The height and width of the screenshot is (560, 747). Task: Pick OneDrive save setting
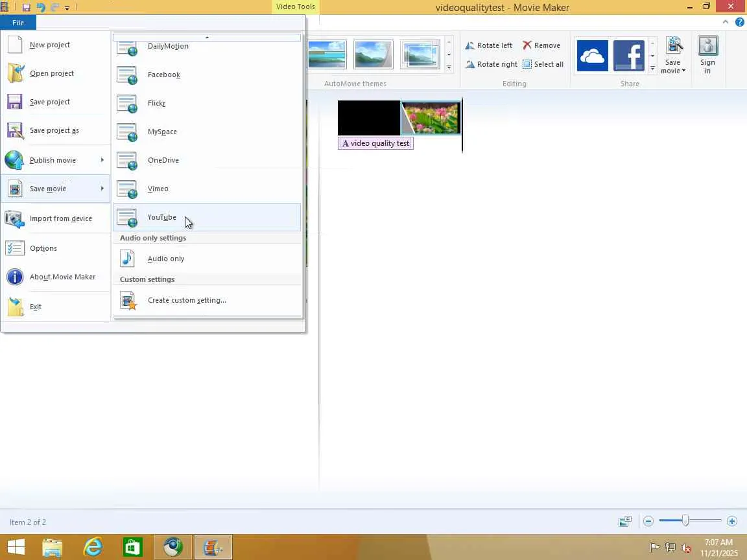click(x=207, y=161)
